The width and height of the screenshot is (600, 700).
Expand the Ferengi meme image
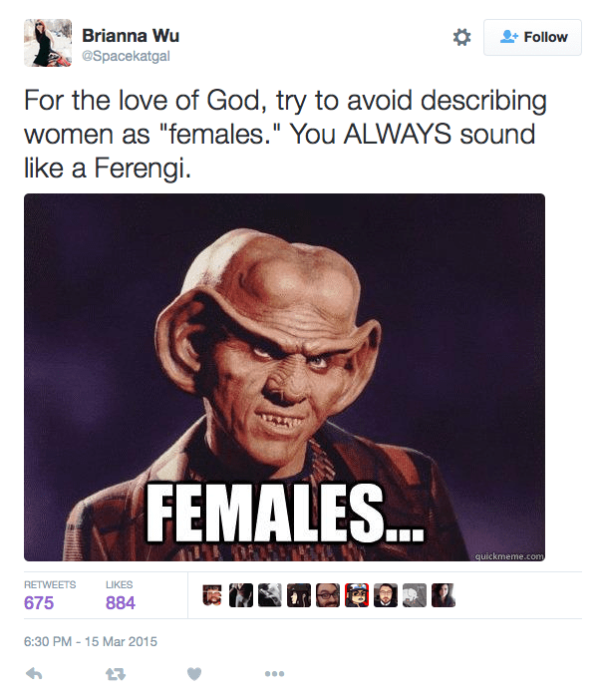click(284, 377)
